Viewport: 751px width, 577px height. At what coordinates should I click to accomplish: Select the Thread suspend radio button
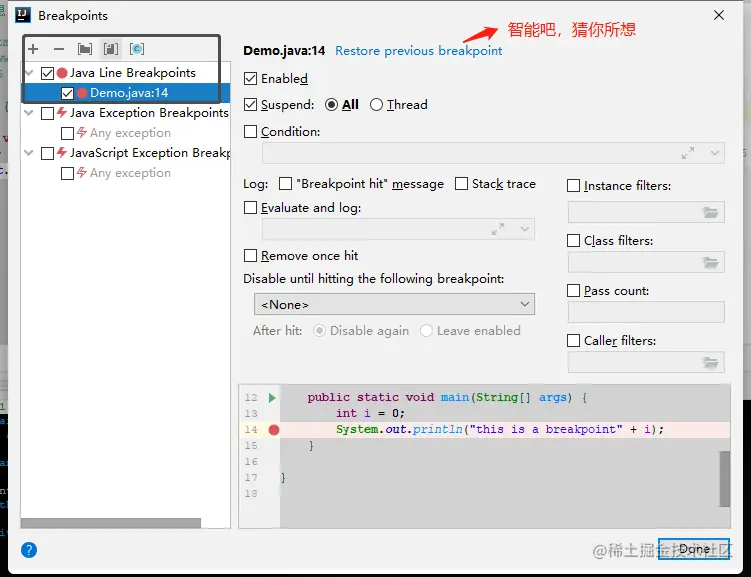click(x=376, y=104)
